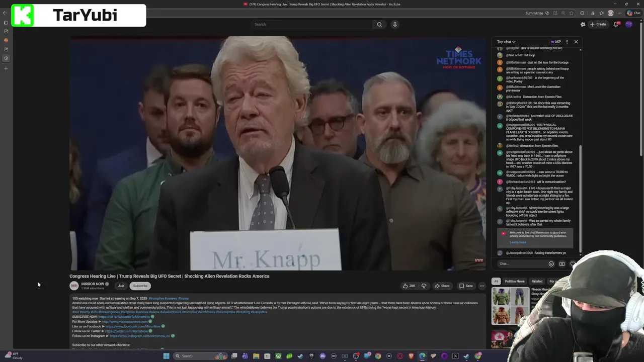644x362 pixels.
Task: Click the YouTube Create button
Action: [598, 24]
